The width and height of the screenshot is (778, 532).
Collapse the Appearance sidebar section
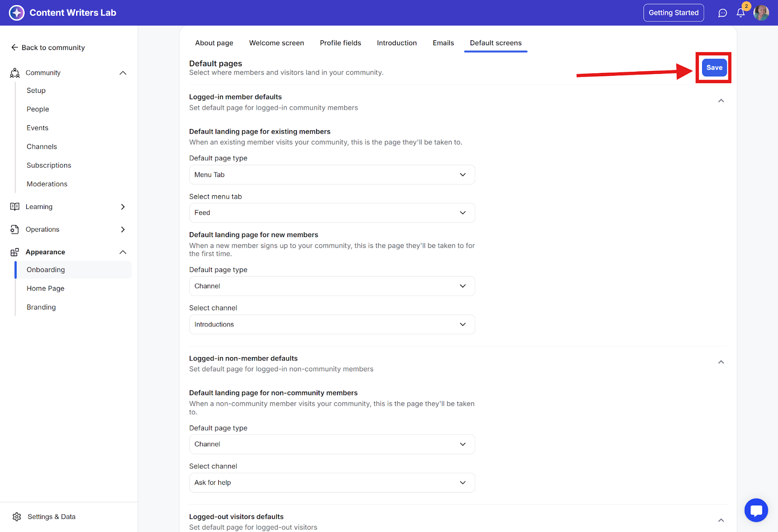[123, 252]
